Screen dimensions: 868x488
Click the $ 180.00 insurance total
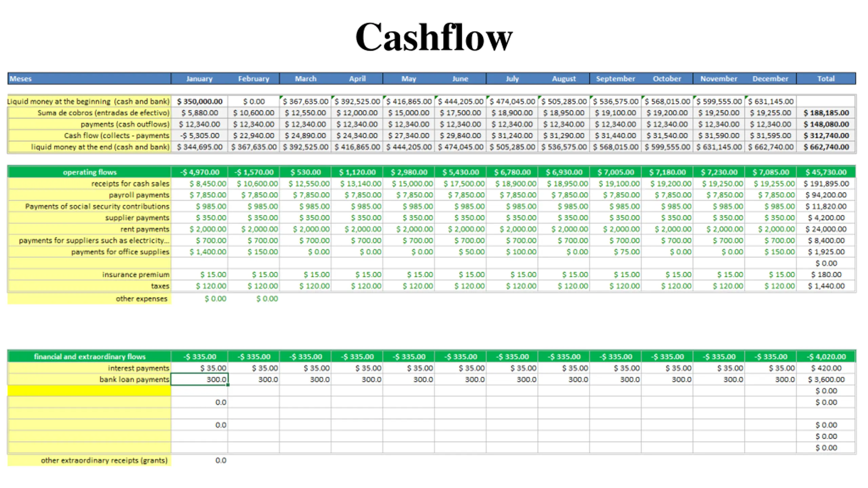(x=826, y=274)
